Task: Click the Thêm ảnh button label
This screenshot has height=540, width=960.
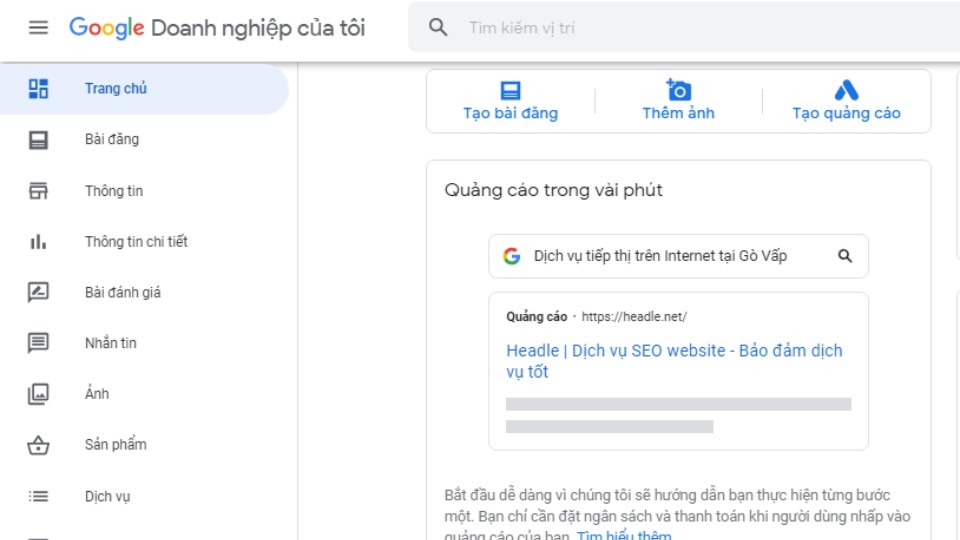Action: (x=678, y=113)
